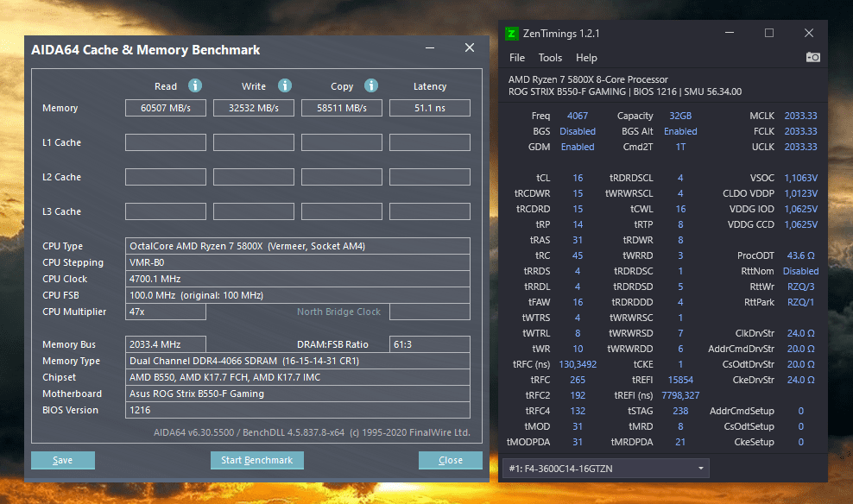Minimize the ZenTimings window
853x504 pixels.
point(730,33)
